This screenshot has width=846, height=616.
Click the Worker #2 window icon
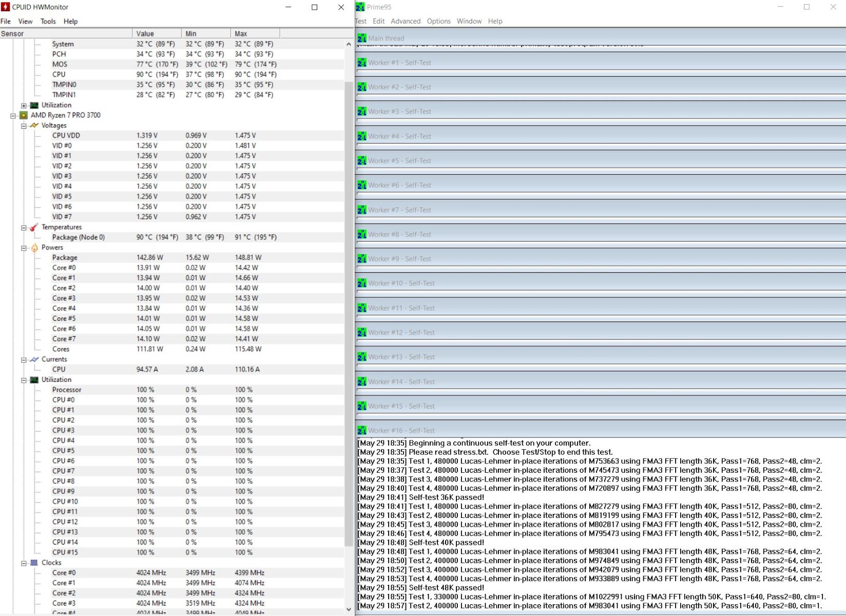pyautogui.click(x=362, y=87)
